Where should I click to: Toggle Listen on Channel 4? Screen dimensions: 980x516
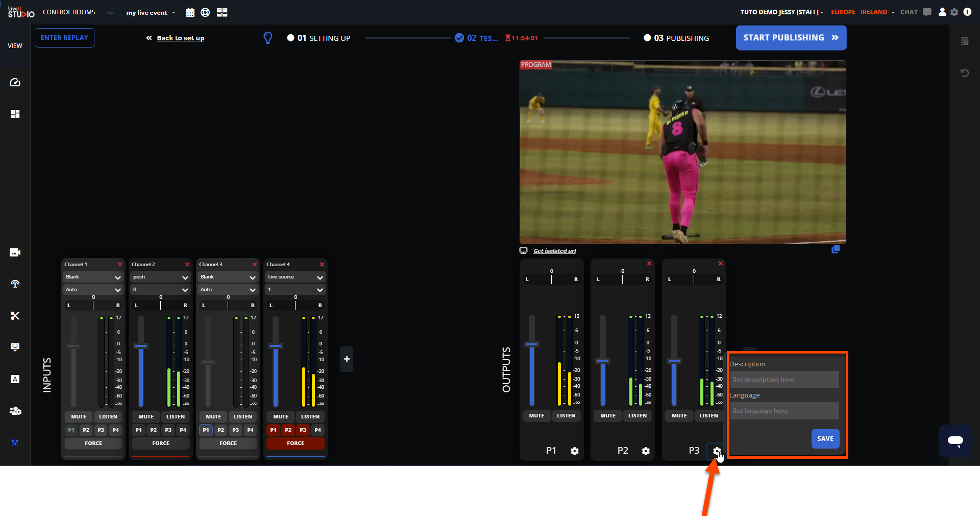pyautogui.click(x=310, y=417)
